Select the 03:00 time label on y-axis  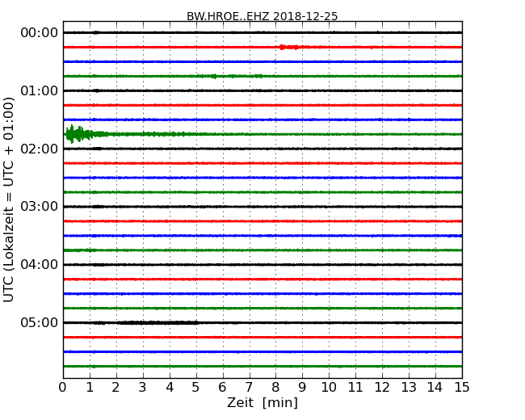click(40, 207)
